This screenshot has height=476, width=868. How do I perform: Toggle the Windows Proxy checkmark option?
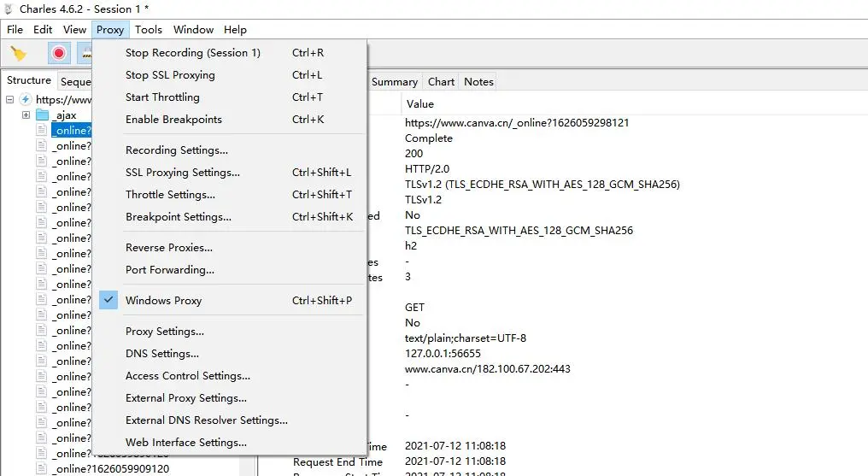(163, 301)
